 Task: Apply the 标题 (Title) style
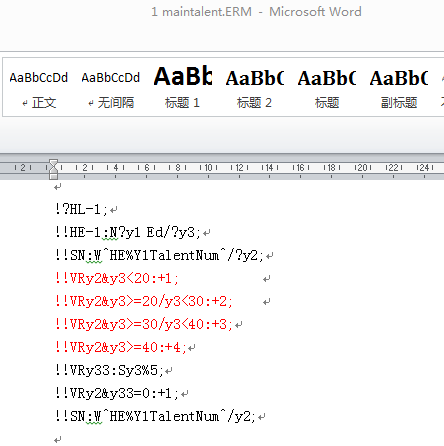[x=327, y=88]
